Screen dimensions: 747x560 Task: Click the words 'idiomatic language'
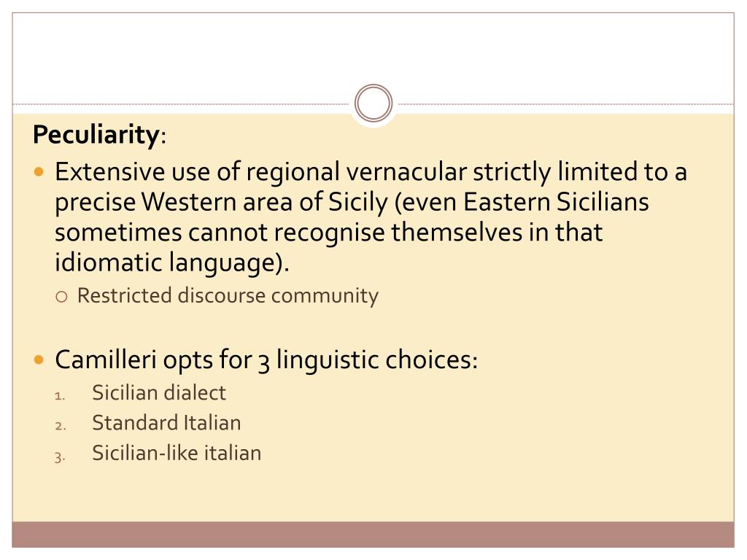pyautogui.click(x=168, y=263)
